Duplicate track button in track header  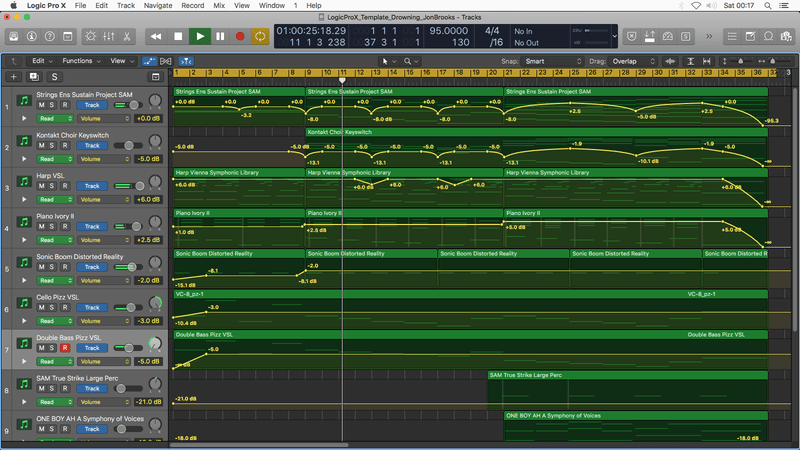(34, 77)
